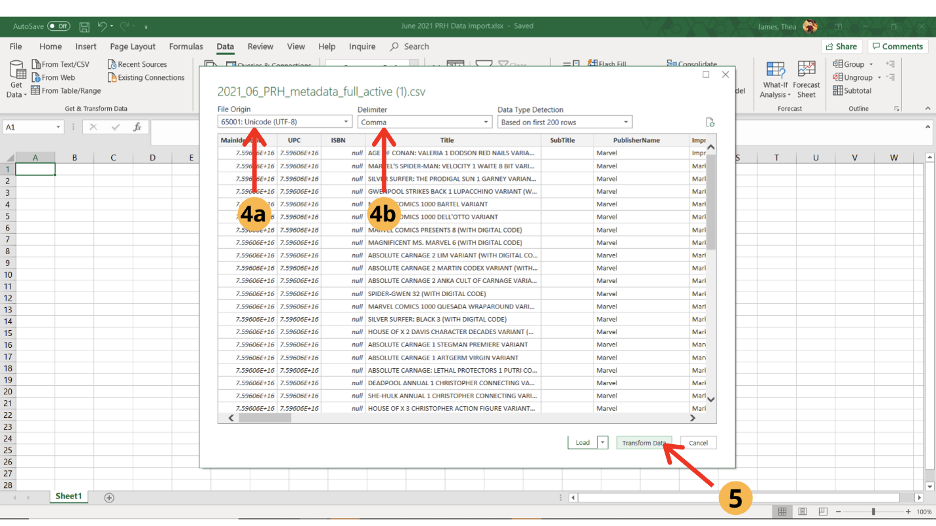Click Hide Detail outline icon

coord(890,78)
